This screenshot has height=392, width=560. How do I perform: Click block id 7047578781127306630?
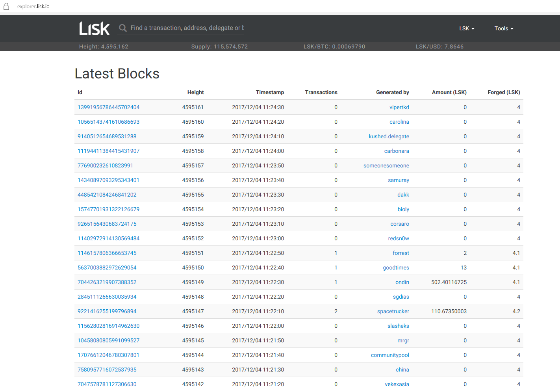107,384
